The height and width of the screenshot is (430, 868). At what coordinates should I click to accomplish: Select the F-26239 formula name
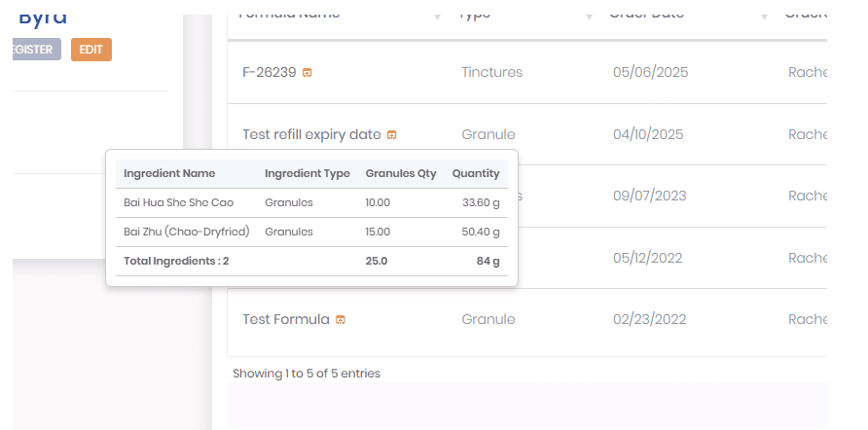pos(269,72)
